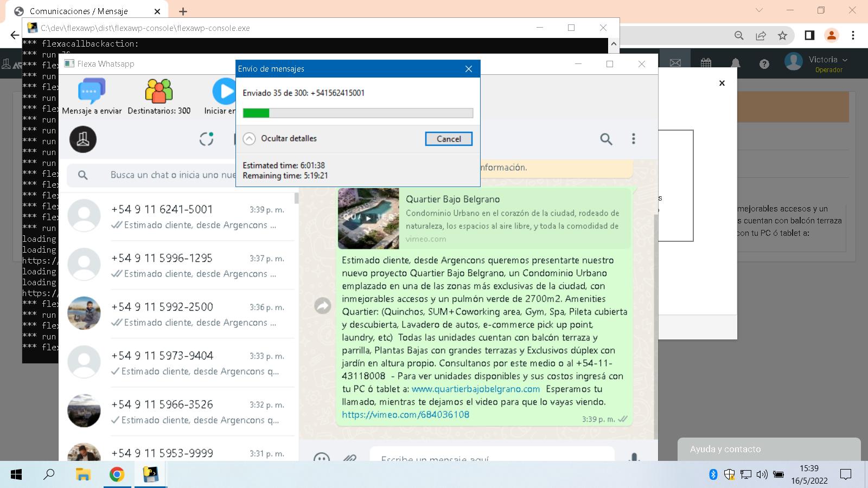Play the Quartier Bajo Belgrano video thumbnail

tap(368, 219)
